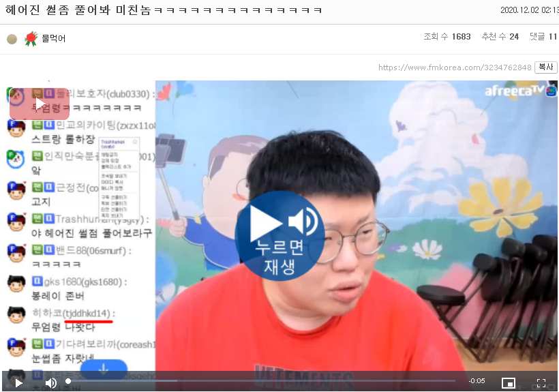Click the video seek progress bar
Viewport: 559px width, 392px height.
coord(261,381)
